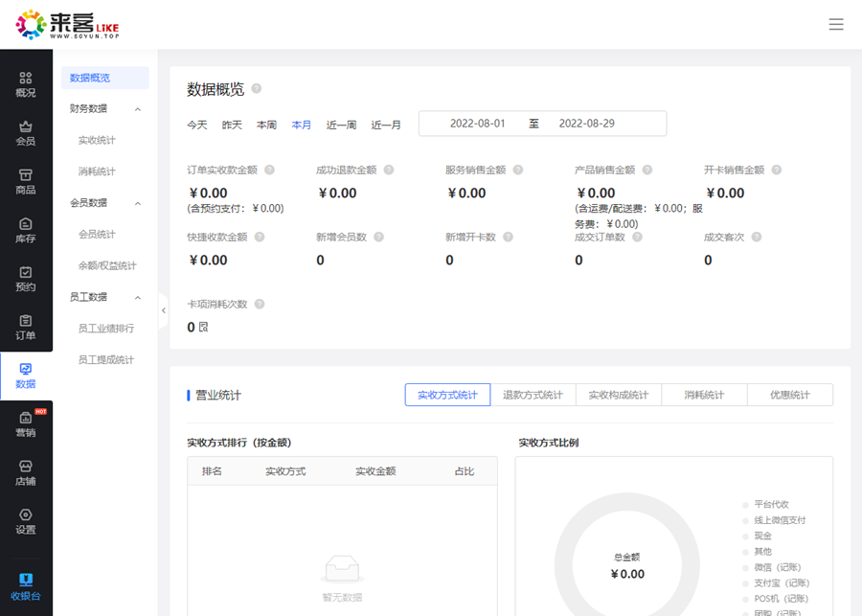This screenshot has width=862, height=616.
Task: Click the 商品 products sidebar icon
Action: point(26,182)
